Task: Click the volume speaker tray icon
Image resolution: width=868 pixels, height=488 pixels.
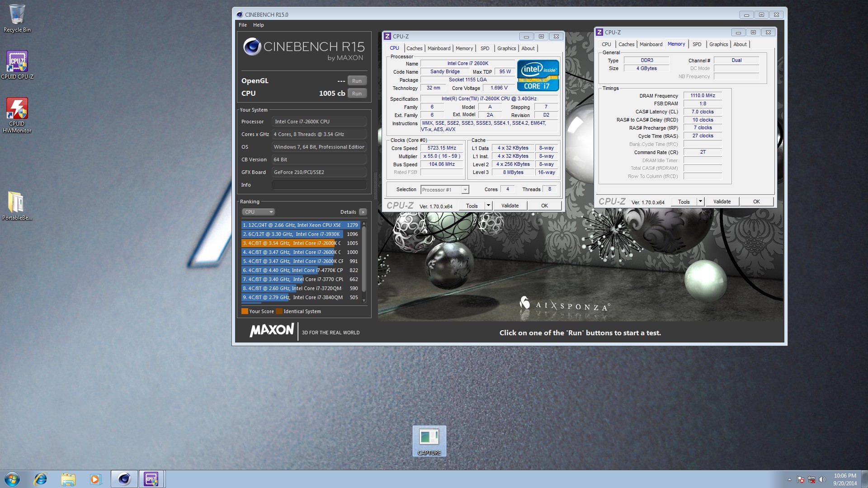Action: tap(822, 479)
